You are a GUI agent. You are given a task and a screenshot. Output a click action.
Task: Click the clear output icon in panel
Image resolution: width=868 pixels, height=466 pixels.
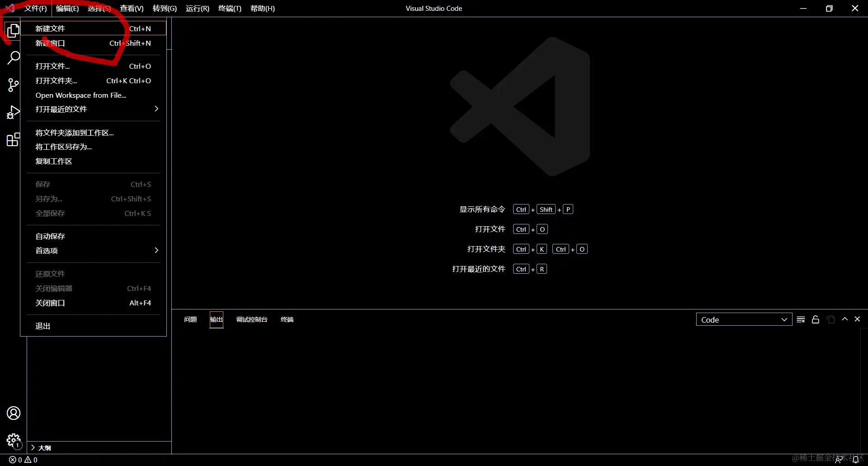(x=801, y=319)
